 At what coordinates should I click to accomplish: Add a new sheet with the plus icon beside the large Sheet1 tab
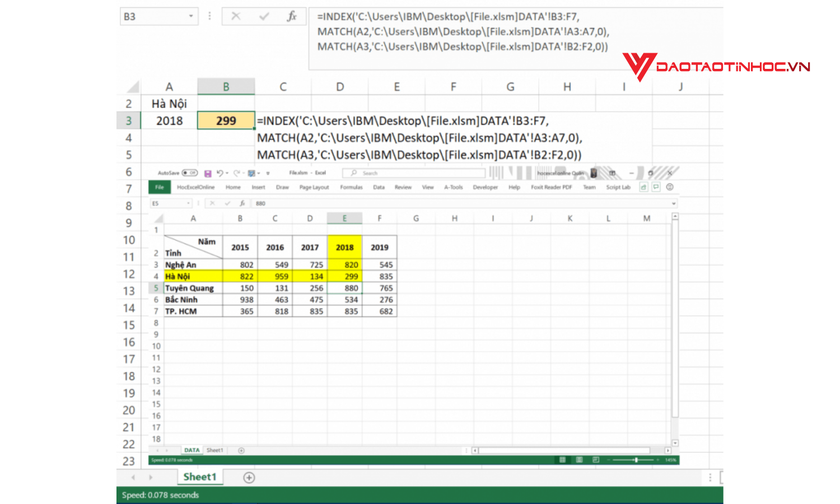point(249,478)
